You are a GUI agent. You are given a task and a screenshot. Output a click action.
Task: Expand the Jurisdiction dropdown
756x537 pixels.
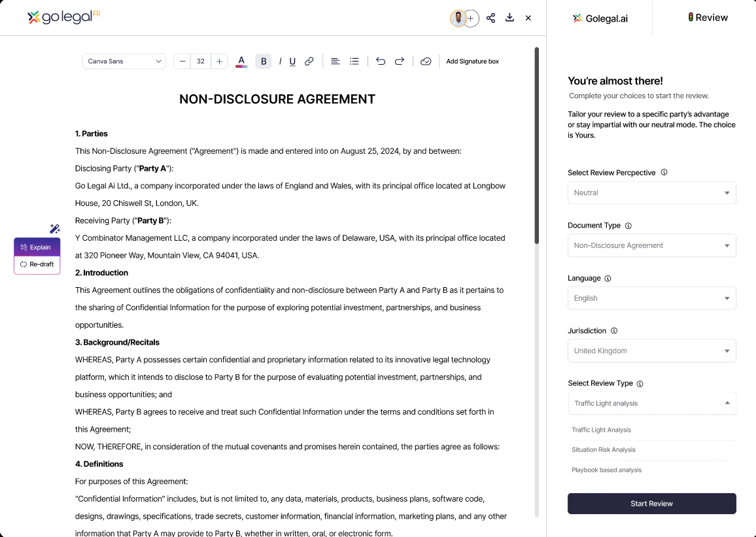[651, 351]
